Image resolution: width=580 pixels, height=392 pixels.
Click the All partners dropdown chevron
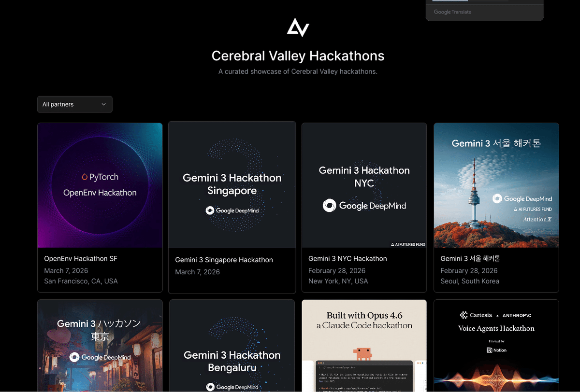[x=103, y=104]
